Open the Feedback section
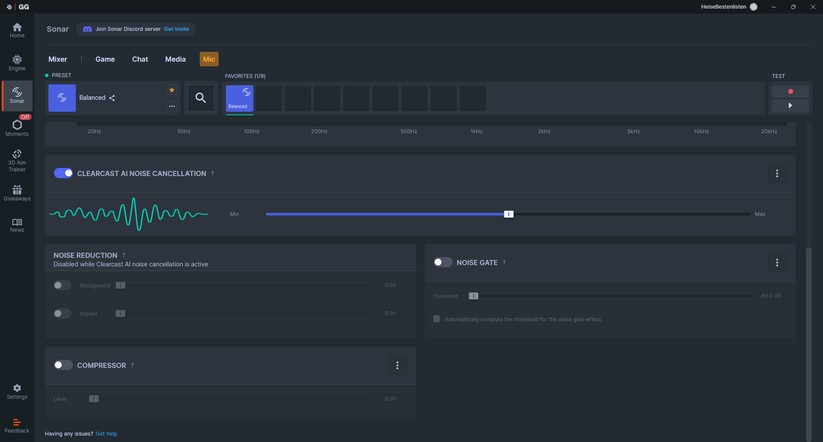Image resolution: width=823 pixels, height=442 pixels. pyautogui.click(x=17, y=426)
